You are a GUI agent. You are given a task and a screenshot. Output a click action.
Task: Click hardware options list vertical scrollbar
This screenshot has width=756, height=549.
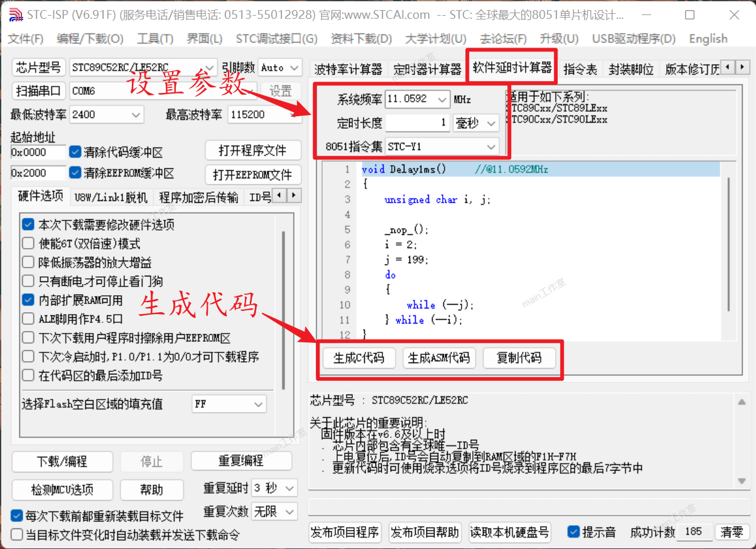[284, 310]
